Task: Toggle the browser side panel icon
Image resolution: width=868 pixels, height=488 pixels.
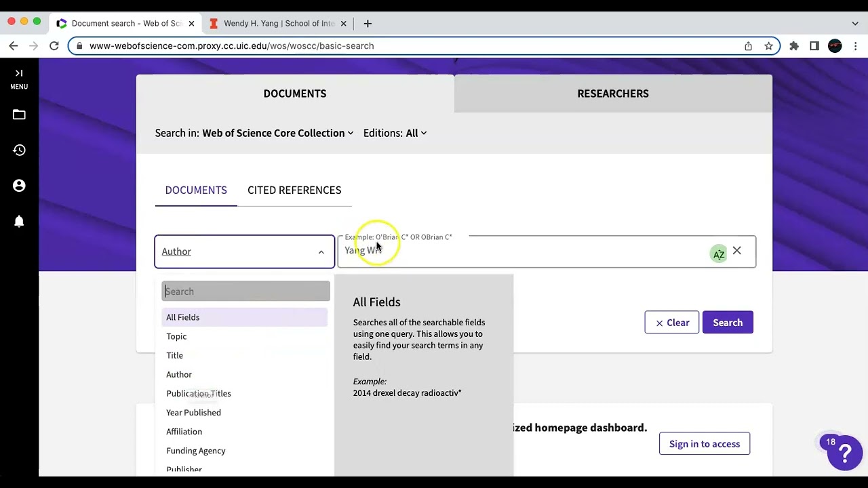Action: click(x=814, y=46)
